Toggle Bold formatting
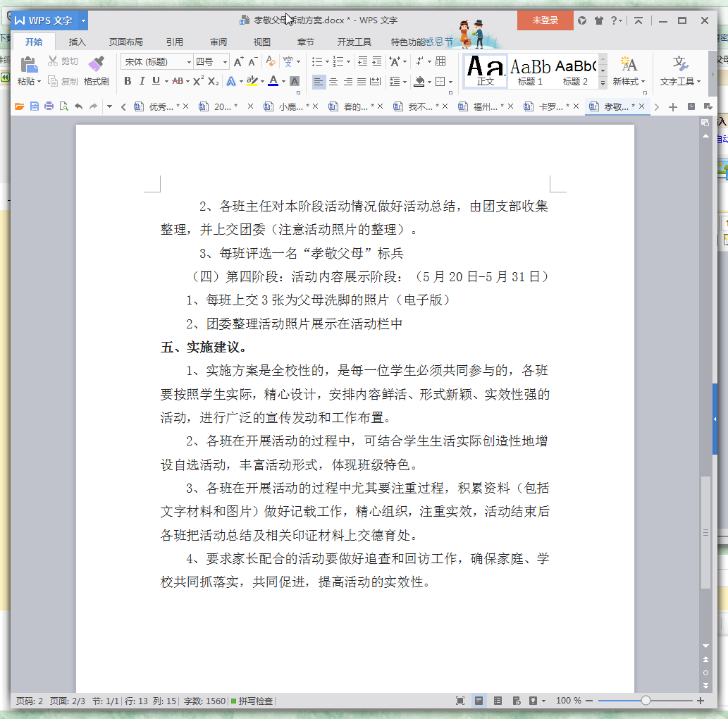This screenshot has width=728, height=719. tap(128, 81)
